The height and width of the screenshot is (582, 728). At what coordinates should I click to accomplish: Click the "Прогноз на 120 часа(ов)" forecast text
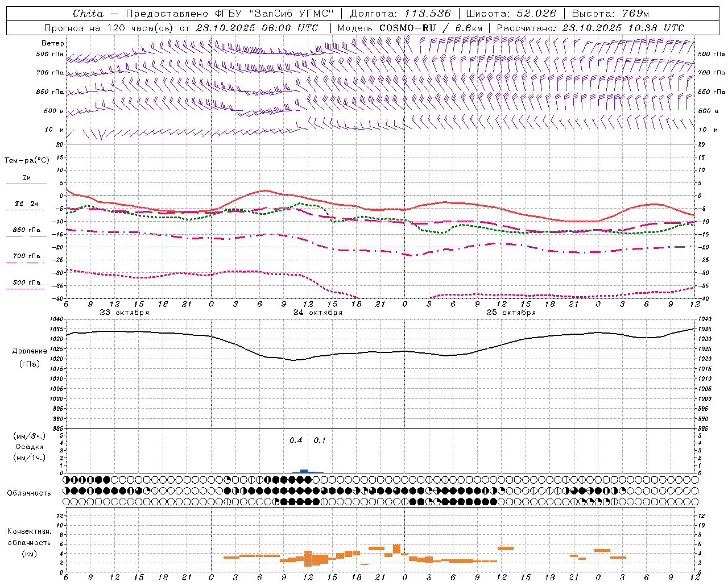pos(109,28)
